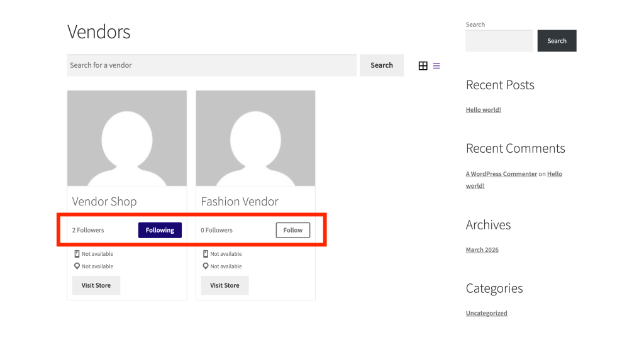The image size is (644, 340).
Task: Visit Store for Vendor Shop
Action: coord(96,285)
